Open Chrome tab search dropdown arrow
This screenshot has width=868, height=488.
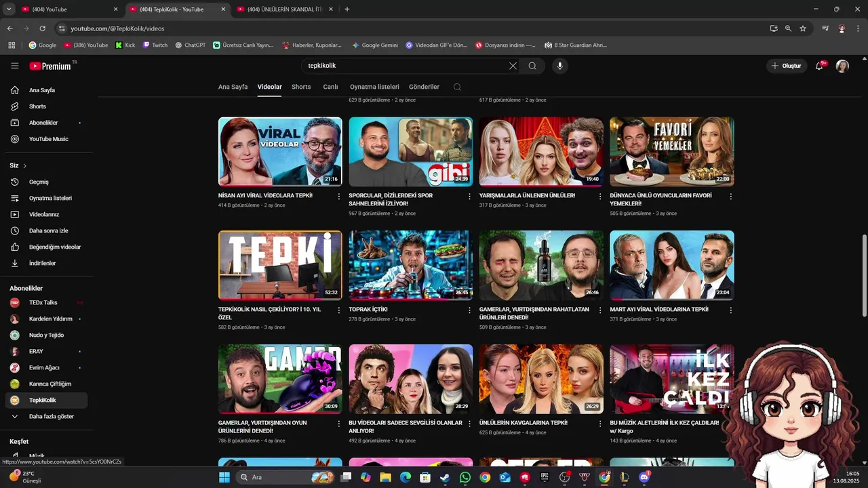click(x=9, y=9)
